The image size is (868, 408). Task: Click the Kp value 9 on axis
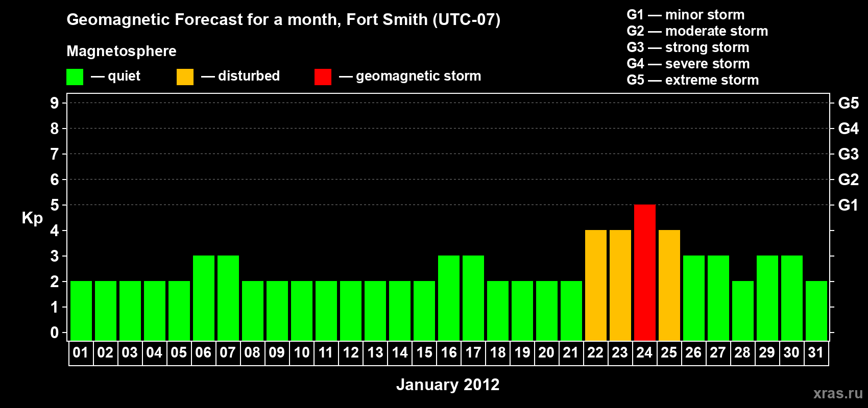(55, 103)
